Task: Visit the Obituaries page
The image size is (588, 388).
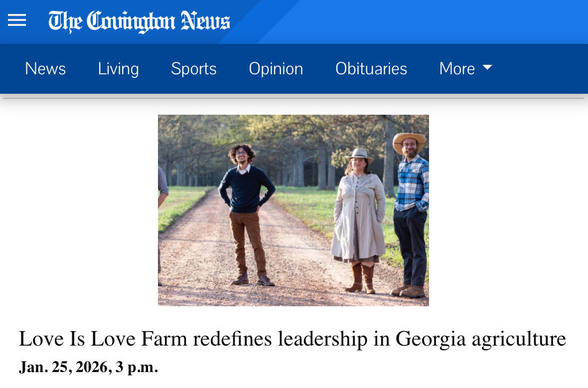Action: [371, 69]
